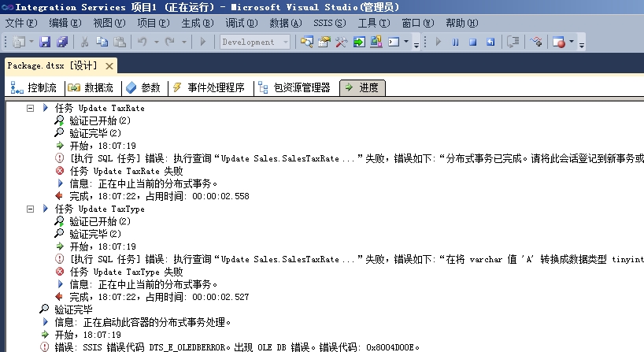Open the 编辑 menu

pyautogui.click(x=65, y=23)
